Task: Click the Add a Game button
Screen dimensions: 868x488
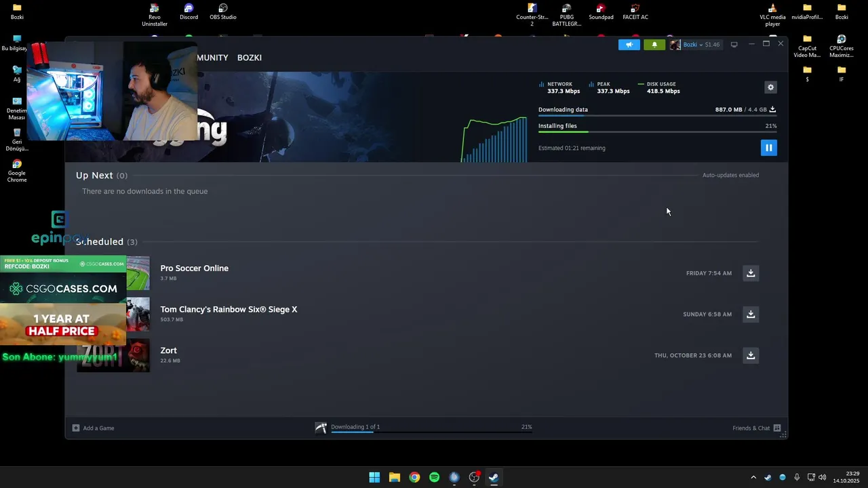Action: (94, 428)
